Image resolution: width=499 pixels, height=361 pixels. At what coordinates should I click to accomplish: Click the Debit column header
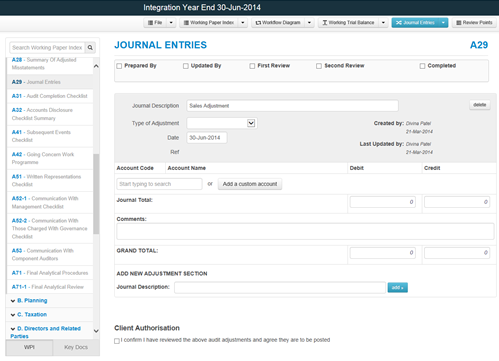356,168
